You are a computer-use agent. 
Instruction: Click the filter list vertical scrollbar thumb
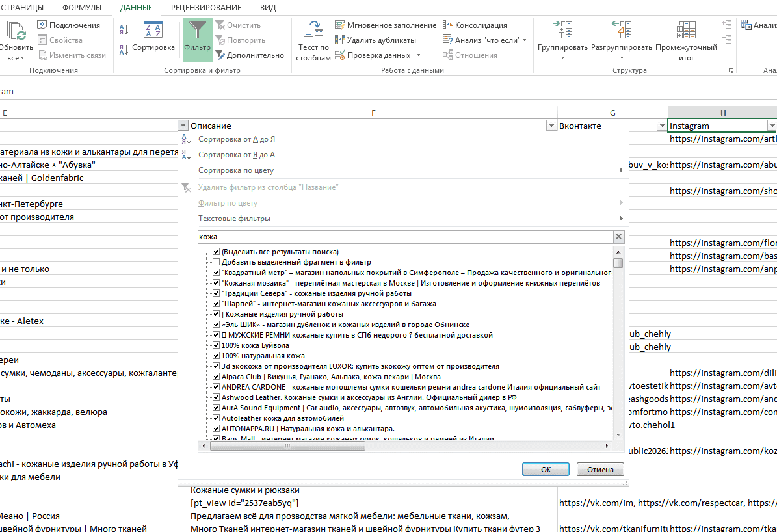[x=618, y=263]
